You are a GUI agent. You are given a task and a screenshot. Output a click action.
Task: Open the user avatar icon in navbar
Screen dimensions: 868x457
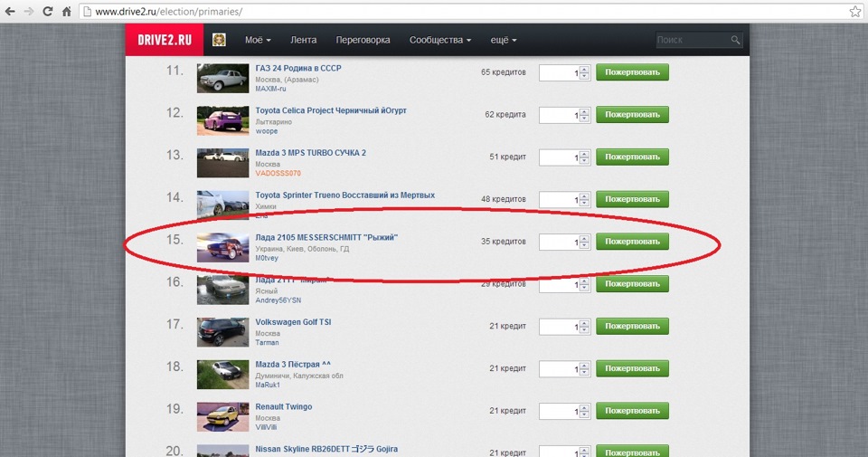[x=219, y=40]
